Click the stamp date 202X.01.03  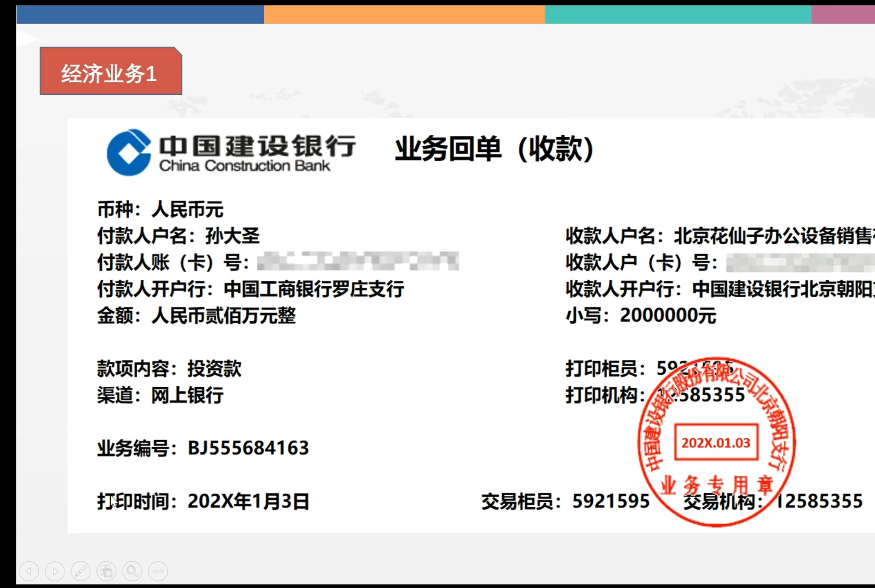click(716, 443)
